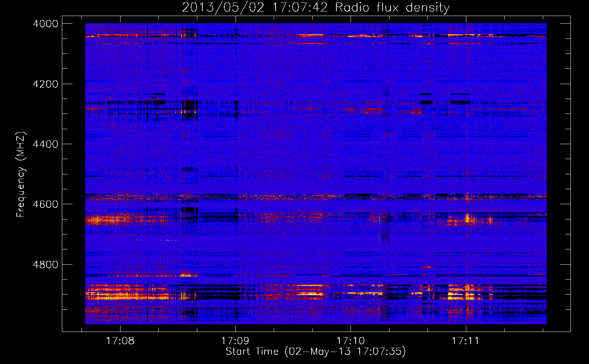Click the 17:10 time tick label

click(x=351, y=341)
